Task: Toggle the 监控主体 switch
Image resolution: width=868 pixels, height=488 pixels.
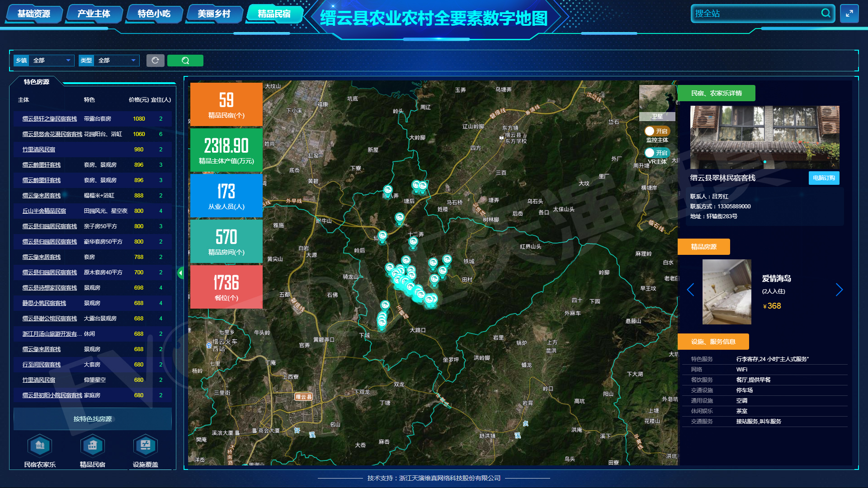Action: click(x=657, y=131)
